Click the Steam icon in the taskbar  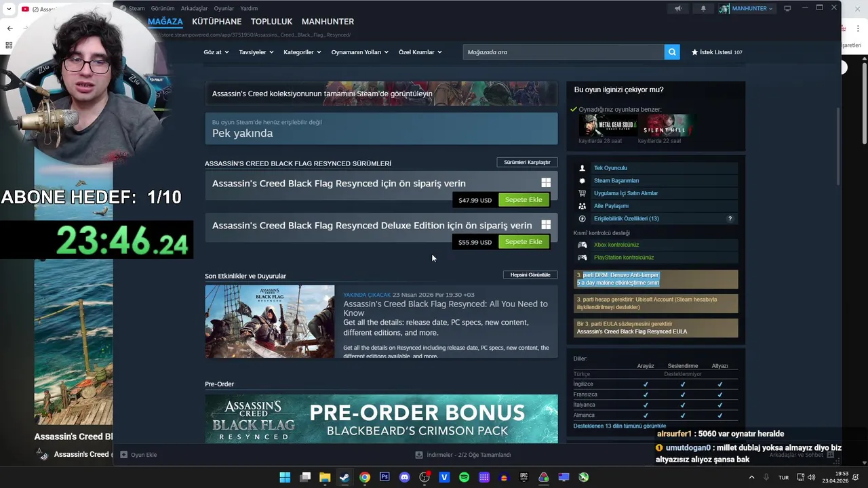[x=344, y=477]
